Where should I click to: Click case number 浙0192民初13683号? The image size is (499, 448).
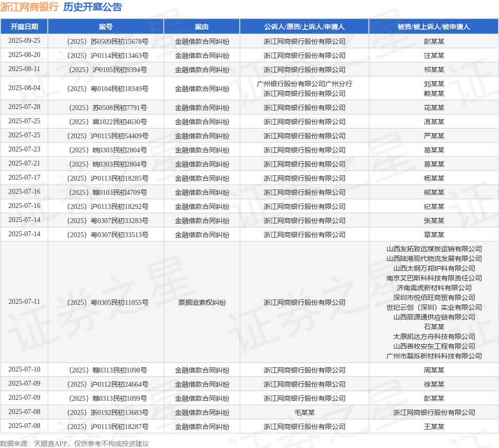(108, 412)
